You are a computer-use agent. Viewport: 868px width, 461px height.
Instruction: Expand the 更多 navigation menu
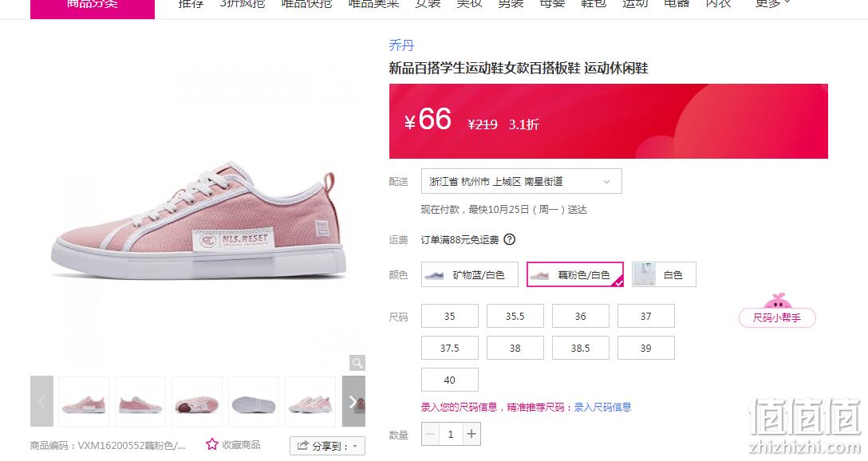pos(773,5)
